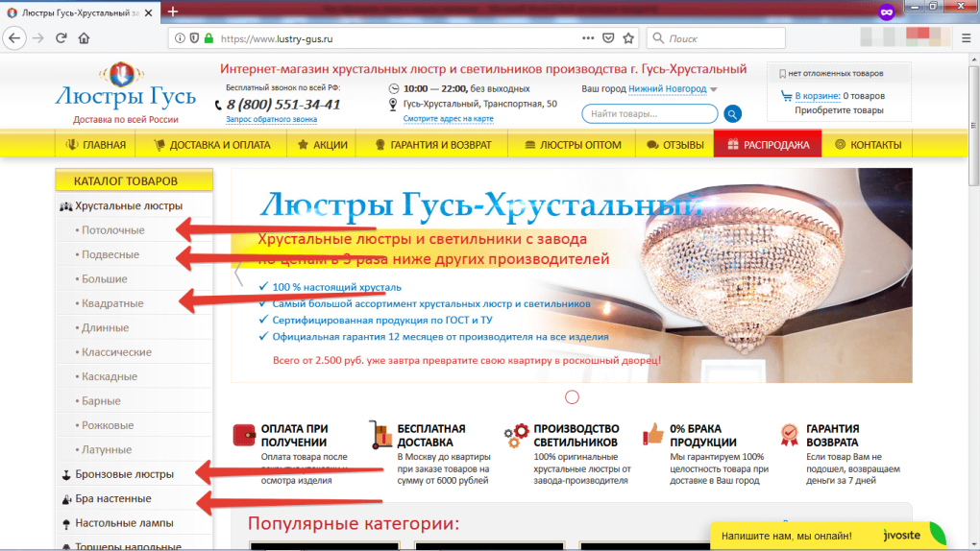Open the page actions three-dot menu
Image resolution: width=980 pixels, height=551 pixels.
click(588, 38)
